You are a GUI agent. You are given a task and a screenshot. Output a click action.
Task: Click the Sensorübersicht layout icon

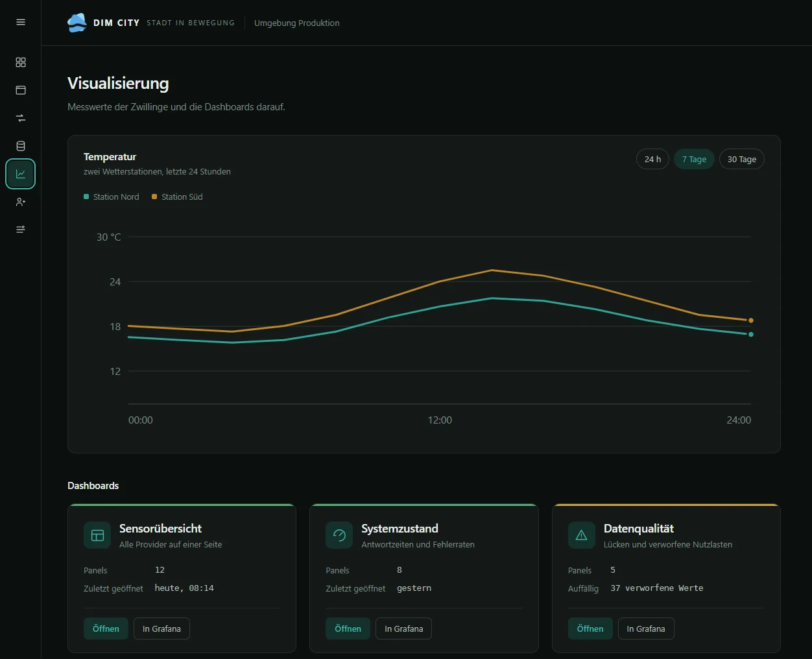(x=97, y=535)
